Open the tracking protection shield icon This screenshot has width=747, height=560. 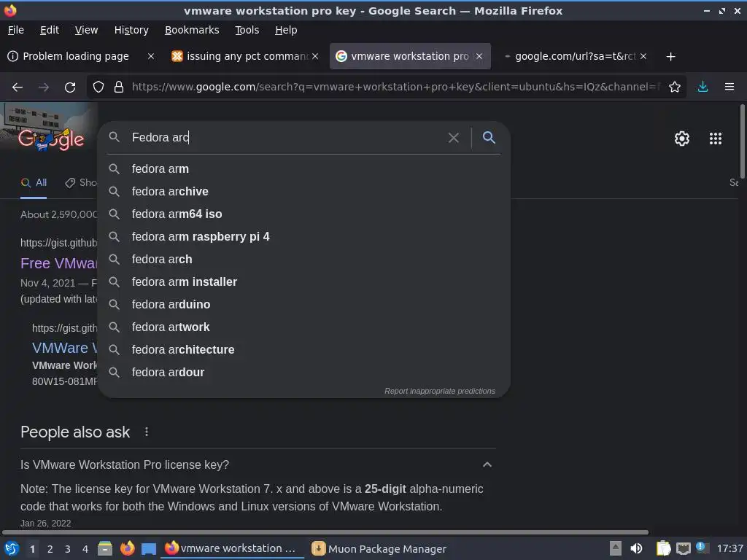[98, 87]
